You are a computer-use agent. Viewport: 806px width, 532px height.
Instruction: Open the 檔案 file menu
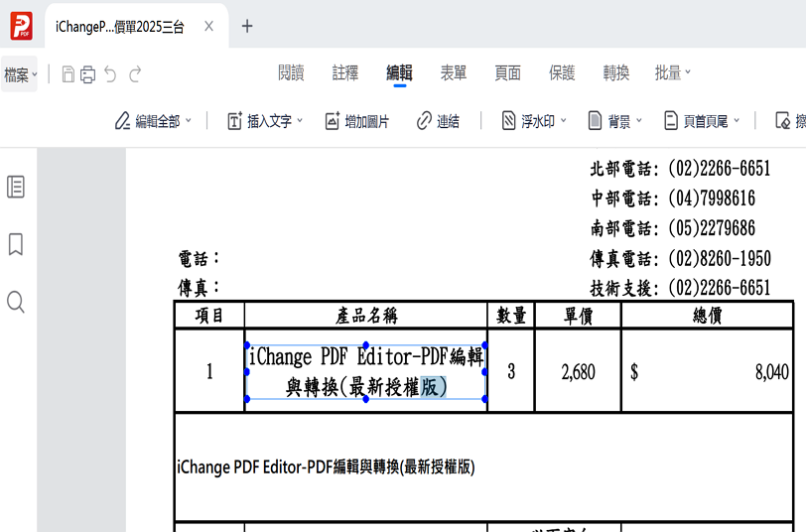coord(20,74)
